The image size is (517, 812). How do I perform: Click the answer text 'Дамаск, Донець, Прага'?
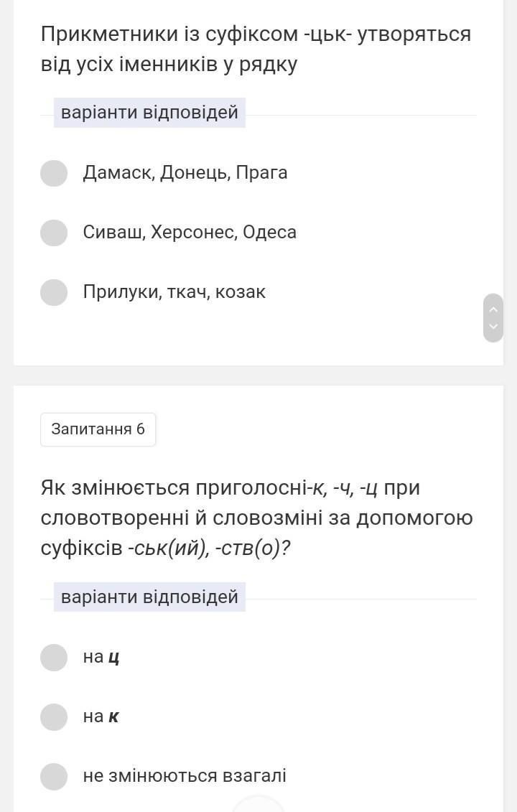185,173
